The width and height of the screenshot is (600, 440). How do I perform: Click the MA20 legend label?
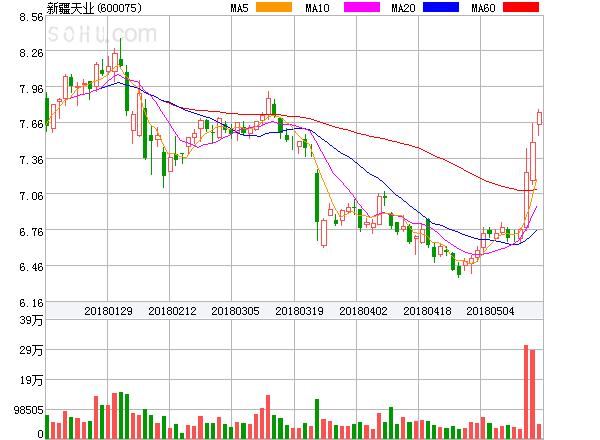pyautogui.click(x=403, y=8)
